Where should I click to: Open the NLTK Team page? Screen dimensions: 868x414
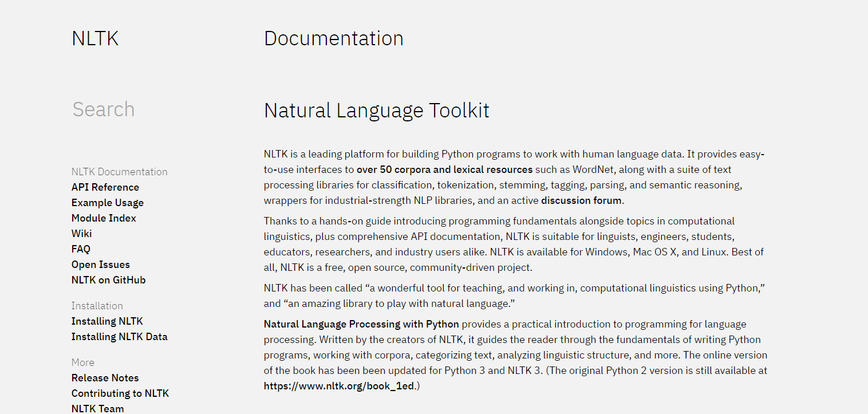tap(98, 408)
